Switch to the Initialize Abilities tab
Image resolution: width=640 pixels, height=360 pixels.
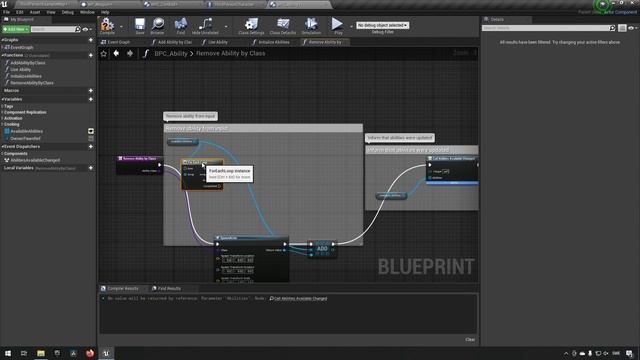(274, 42)
